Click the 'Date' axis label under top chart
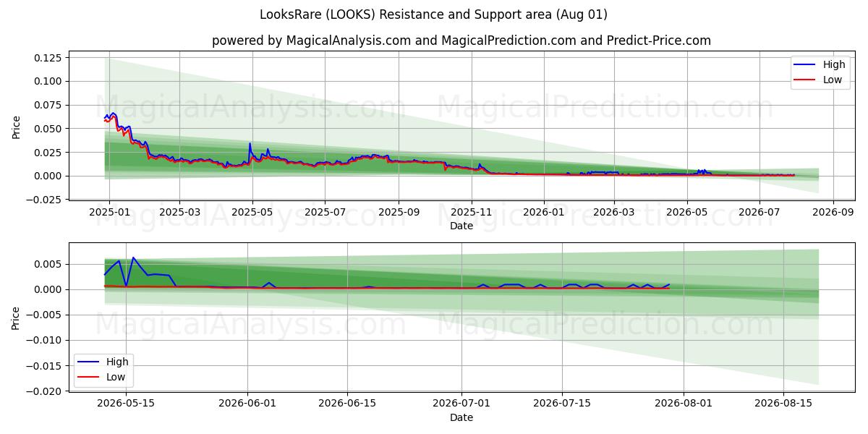 [461, 226]
